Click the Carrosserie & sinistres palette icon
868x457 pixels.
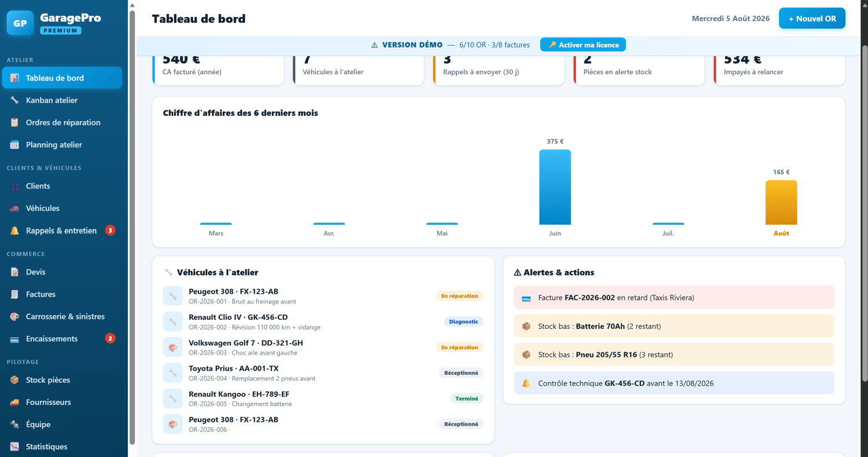click(15, 317)
